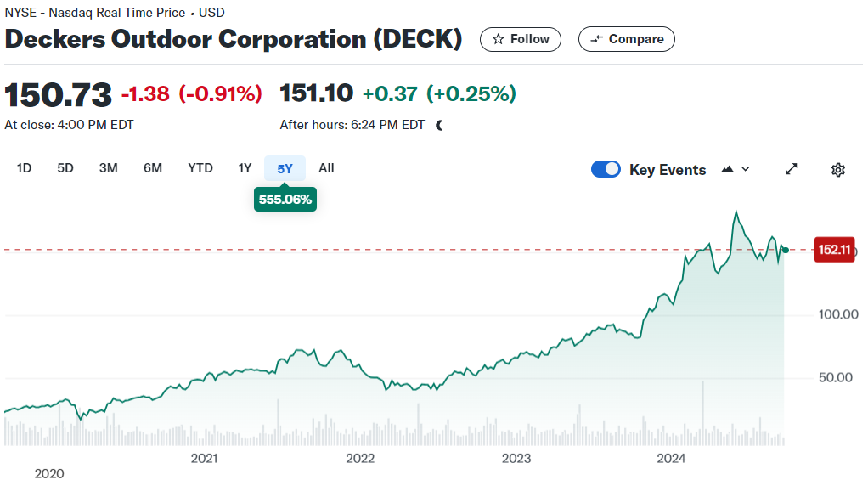This screenshot has width=868, height=480.
Task: Choose the 1Y time range
Action: tap(245, 168)
